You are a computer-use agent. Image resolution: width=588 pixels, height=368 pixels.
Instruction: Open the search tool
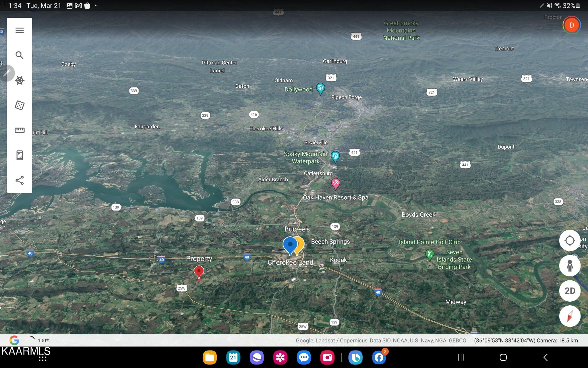coord(20,55)
